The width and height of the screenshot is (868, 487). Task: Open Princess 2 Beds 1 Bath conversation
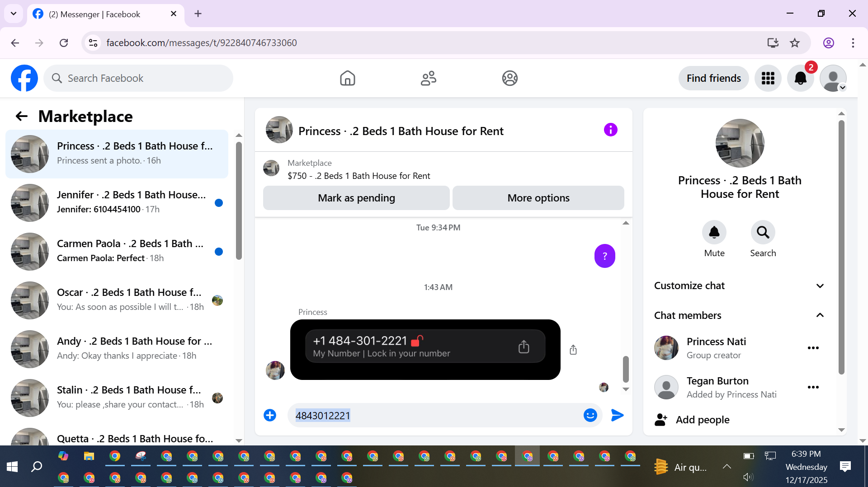(x=117, y=154)
